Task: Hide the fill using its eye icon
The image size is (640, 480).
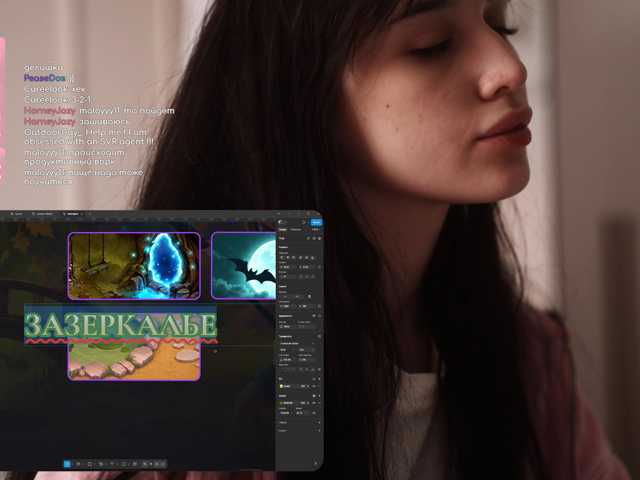Action: 314,386
